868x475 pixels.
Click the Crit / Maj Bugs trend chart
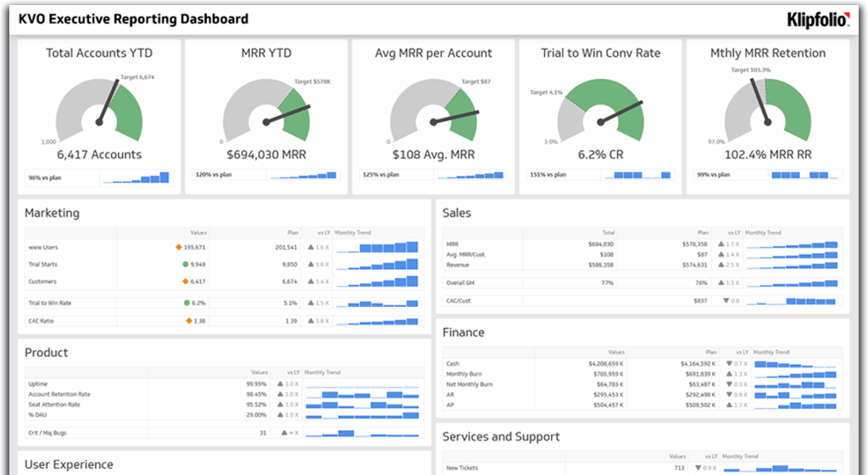point(362,433)
